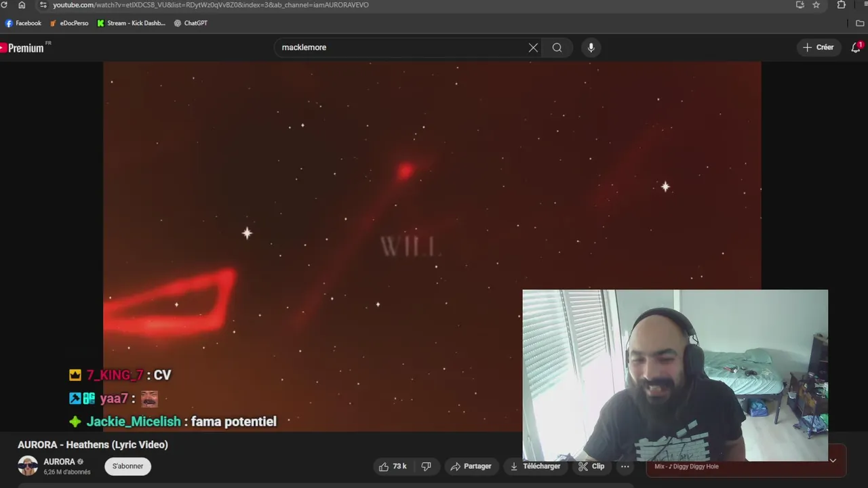The width and height of the screenshot is (868, 488).
Task: Open the all bookmarks folder icon
Action: coord(861,23)
